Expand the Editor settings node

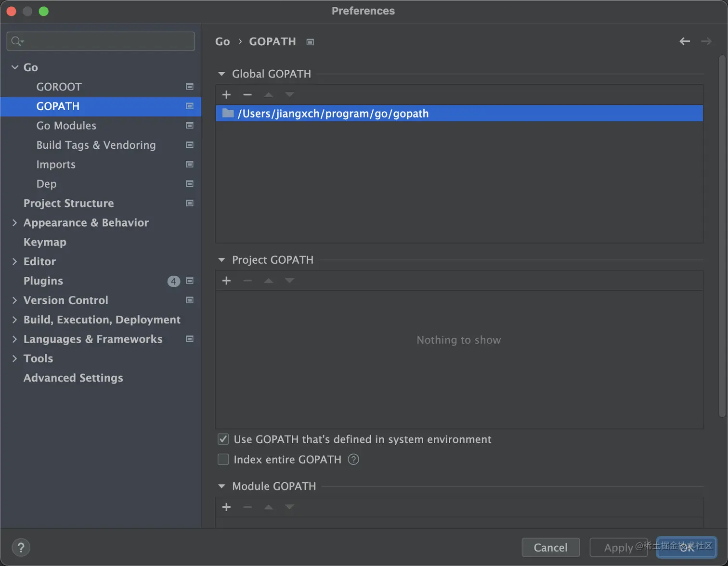tap(14, 261)
